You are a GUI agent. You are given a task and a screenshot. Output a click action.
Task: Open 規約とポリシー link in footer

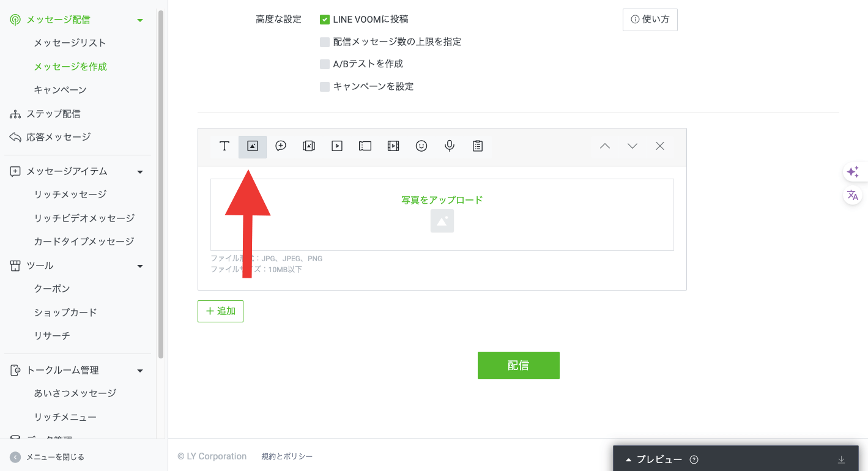(287, 456)
